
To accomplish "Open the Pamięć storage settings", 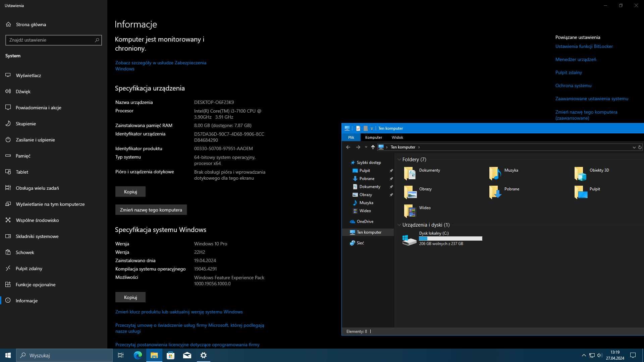I will tap(54, 156).
